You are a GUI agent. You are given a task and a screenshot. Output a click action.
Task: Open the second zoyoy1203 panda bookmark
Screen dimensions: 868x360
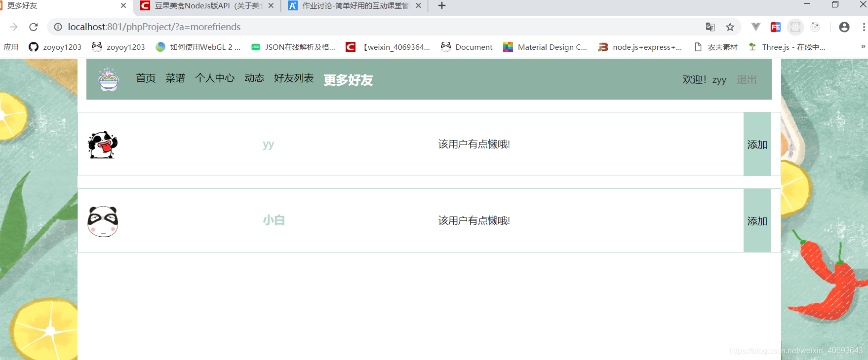(118, 47)
